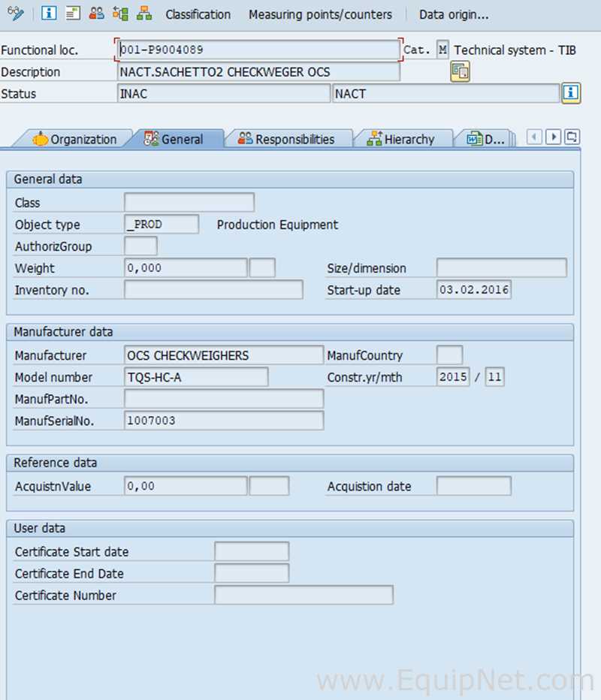Open the truncated D... tab
601x700 pixels.
coord(486,139)
